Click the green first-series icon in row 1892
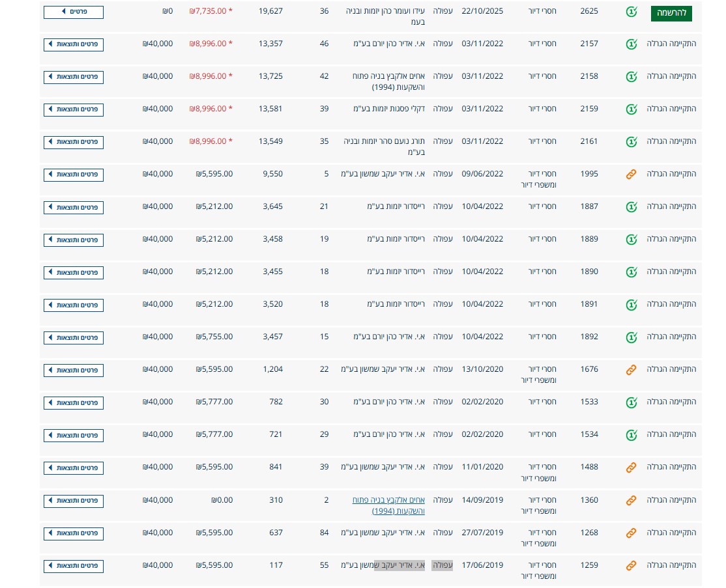This screenshot has height=588, width=726. pyautogui.click(x=632, y=337)
